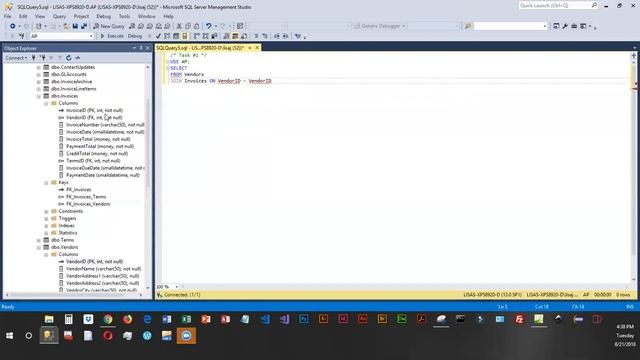
Task: Open Firefox from the taskbar
Action: (x=127, y=319)
